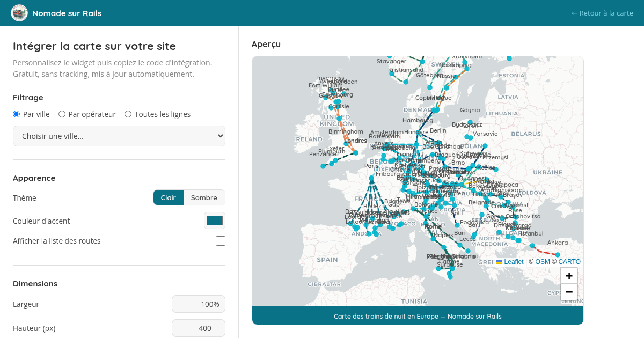Select Toutes les lignes radio option
The height and width of the screenshot is (338, 644).
tap(128, 114)
